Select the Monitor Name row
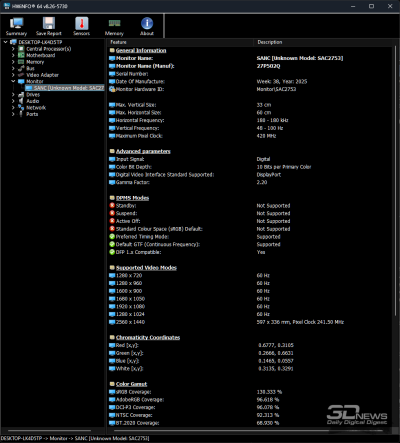 (250, 58)
